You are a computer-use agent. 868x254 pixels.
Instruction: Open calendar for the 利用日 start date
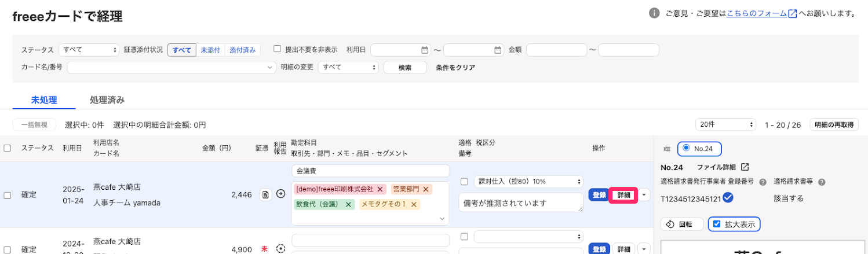click(425, 50)
